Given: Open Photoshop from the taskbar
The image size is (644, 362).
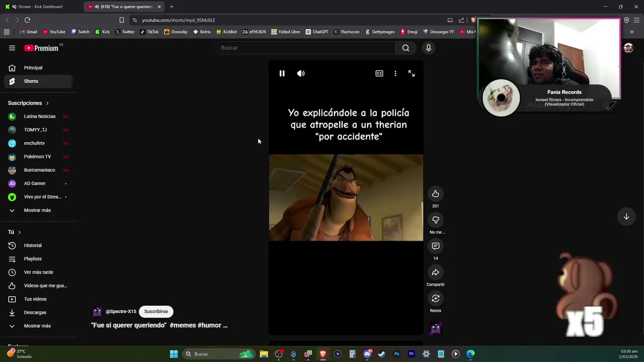Looking at the screenshot, I should click(x=396, y=354).
